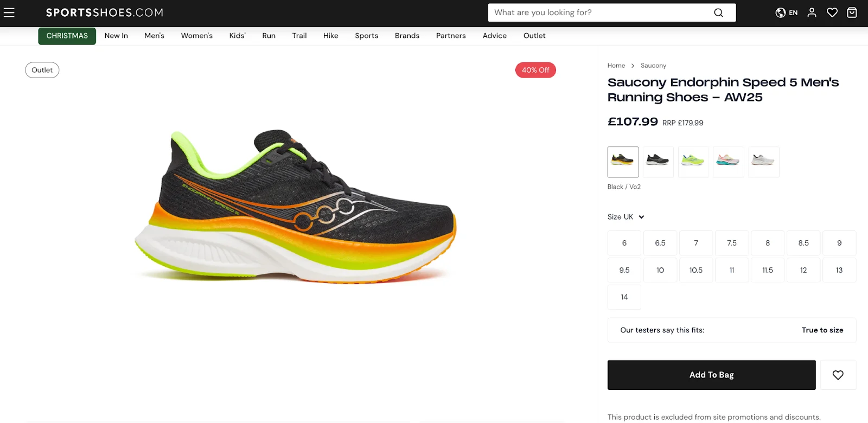Select the Black/Vo2 colour swatch

click(x=623, y=162)
